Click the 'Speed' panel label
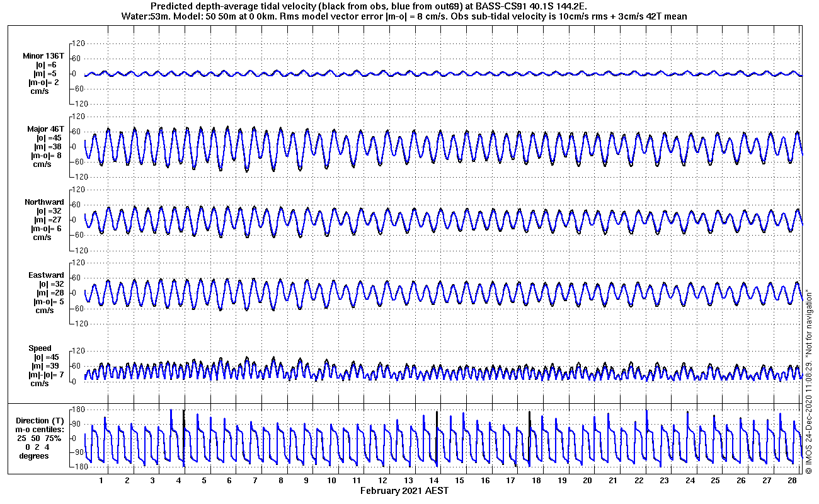This screenshot has width=819, height=504. tap(40, 348)
